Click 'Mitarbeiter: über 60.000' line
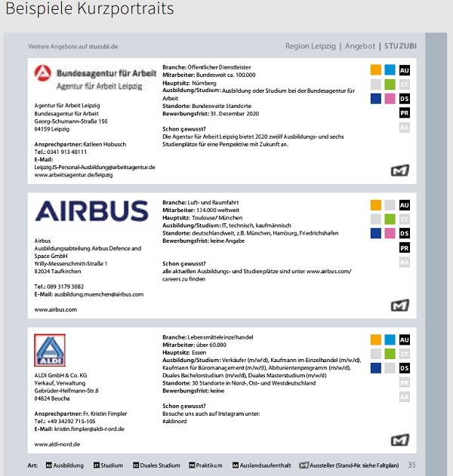The image size is (453, 476). pos(195,345)
